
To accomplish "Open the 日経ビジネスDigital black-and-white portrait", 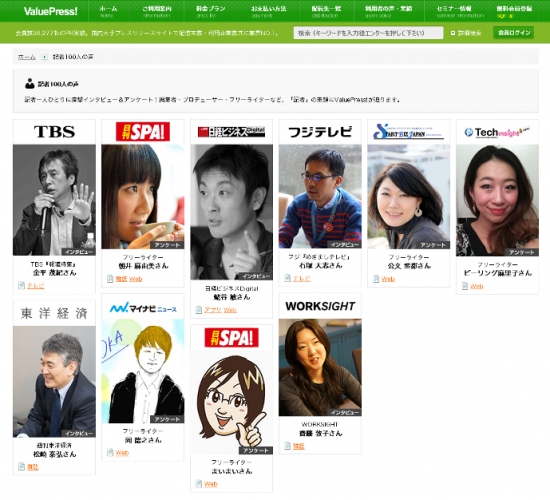I will (x=232, y=212).
